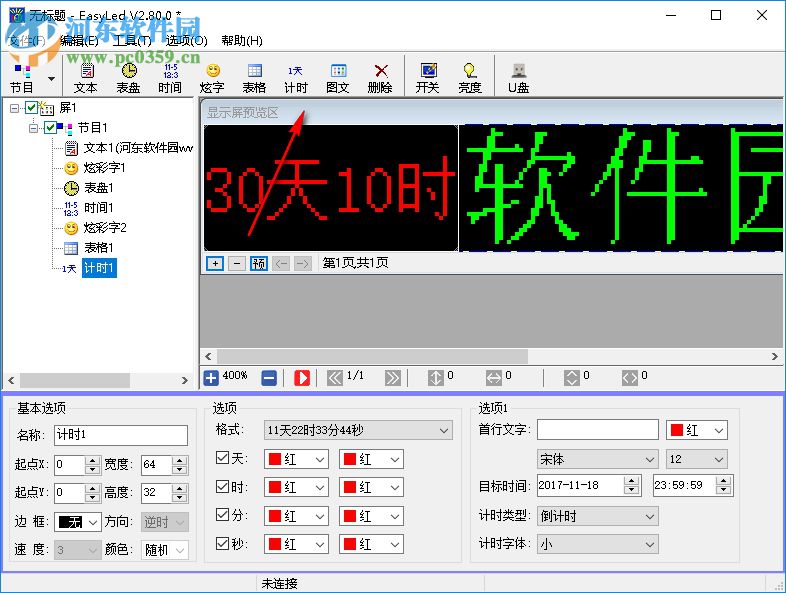This screenshot has height=593, width=786.
Task: Click the red play preview button
Action: click(x=302, y=377)
